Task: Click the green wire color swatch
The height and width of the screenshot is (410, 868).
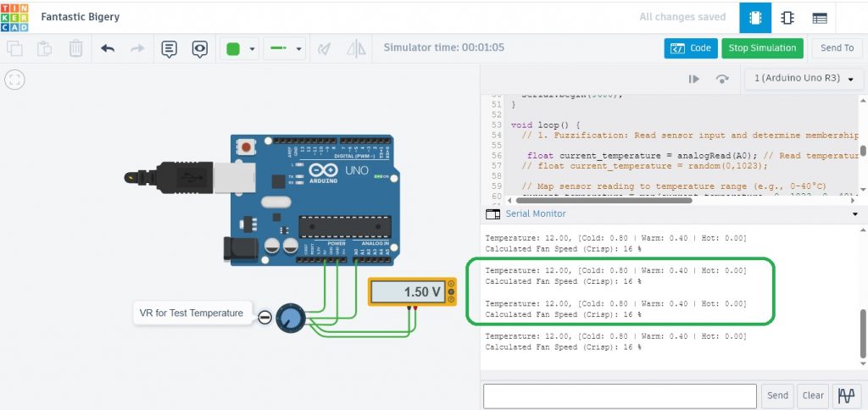Action: click(x=233, y=48)
